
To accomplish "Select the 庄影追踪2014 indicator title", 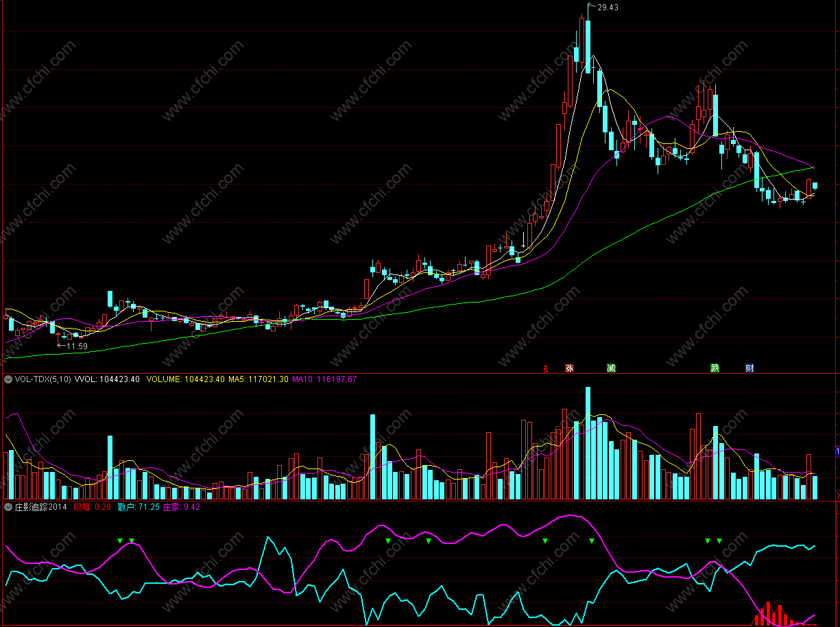I will pos(41,507).
